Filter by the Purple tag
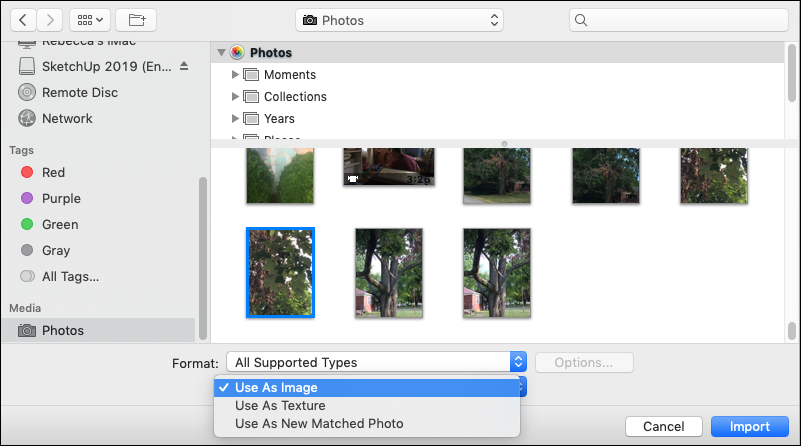 pos(61,198)
